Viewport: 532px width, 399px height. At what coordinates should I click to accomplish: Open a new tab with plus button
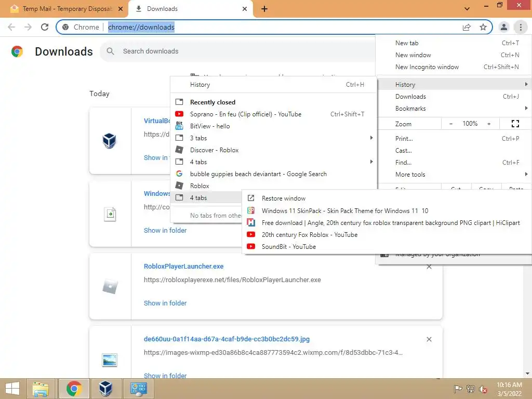point(264,9)
